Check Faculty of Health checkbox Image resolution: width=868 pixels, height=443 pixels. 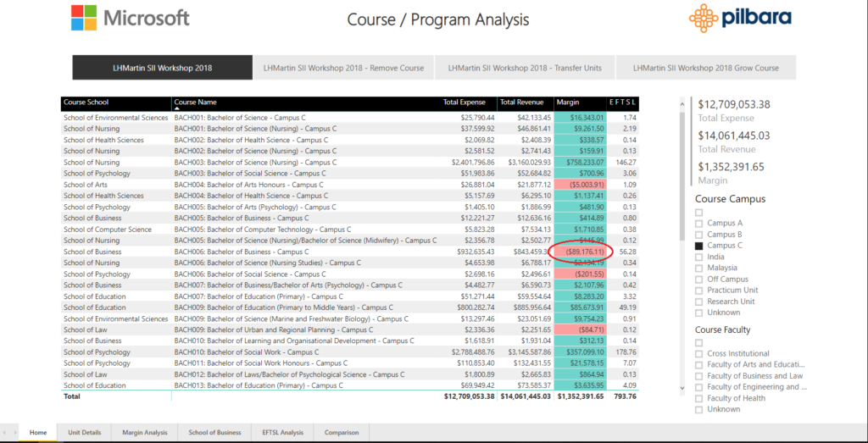point(698,398)
